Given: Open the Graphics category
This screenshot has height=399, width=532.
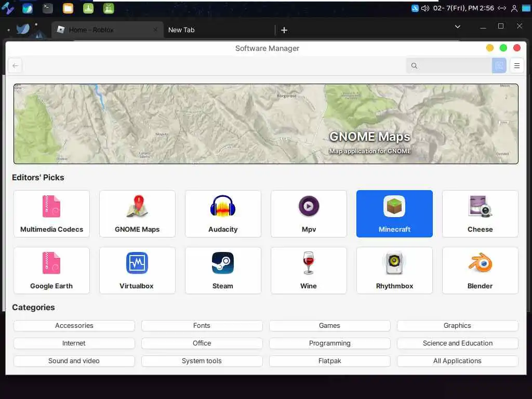Looking at the screenshot, I should click(x=458, y=325).
